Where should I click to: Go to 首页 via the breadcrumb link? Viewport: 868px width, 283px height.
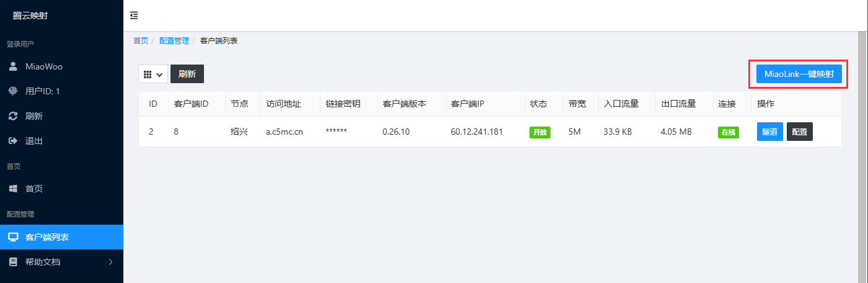click(x=141, y=40)
